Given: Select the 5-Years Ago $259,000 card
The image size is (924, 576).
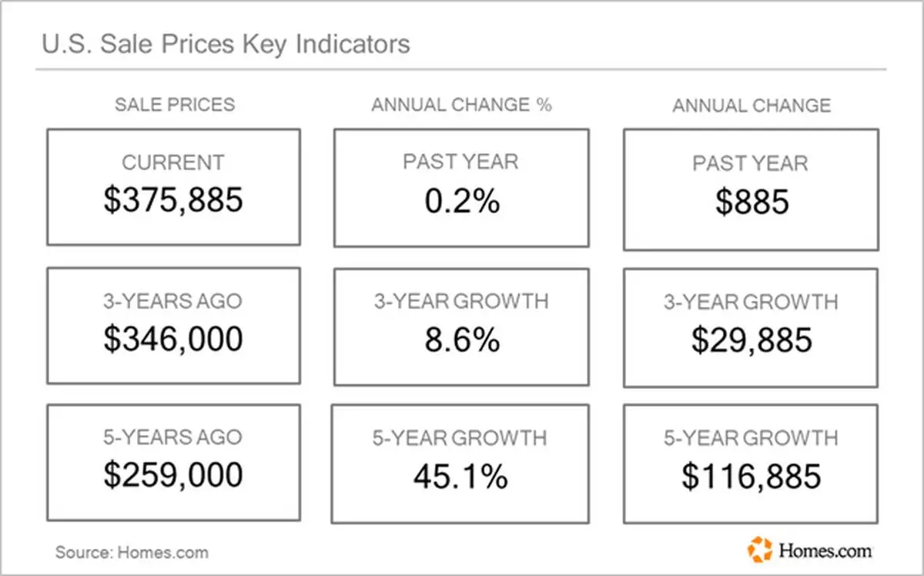Looking at the screenshot, I should (x=174, y=462).
